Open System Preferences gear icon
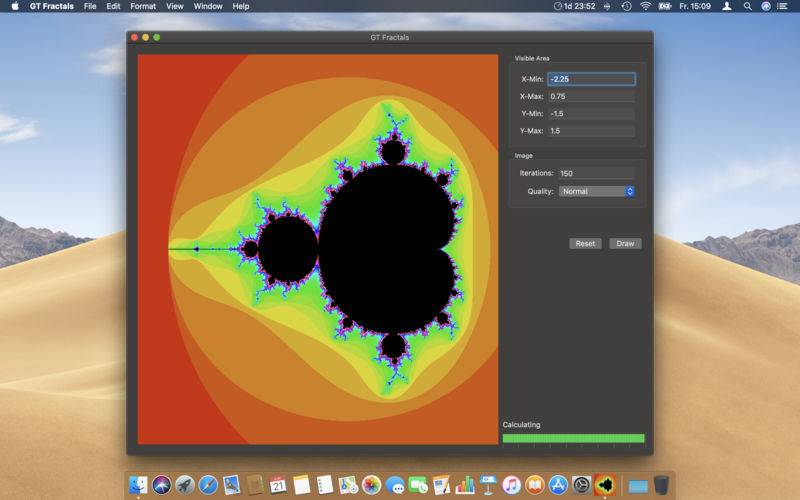This screenshot has width=800, height=500. [x=582, y=485]
